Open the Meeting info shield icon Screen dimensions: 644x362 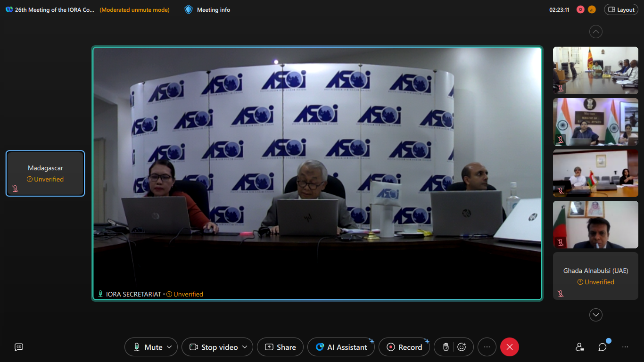click(x=189, y=9)
